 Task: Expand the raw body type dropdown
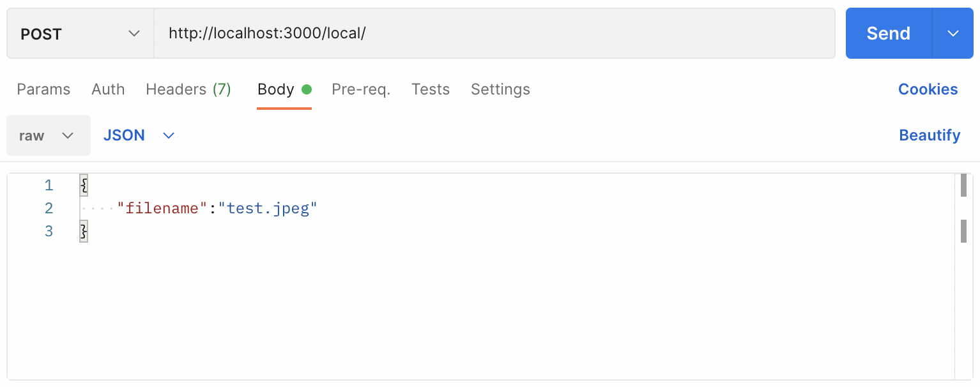click(x=48, y=135)
